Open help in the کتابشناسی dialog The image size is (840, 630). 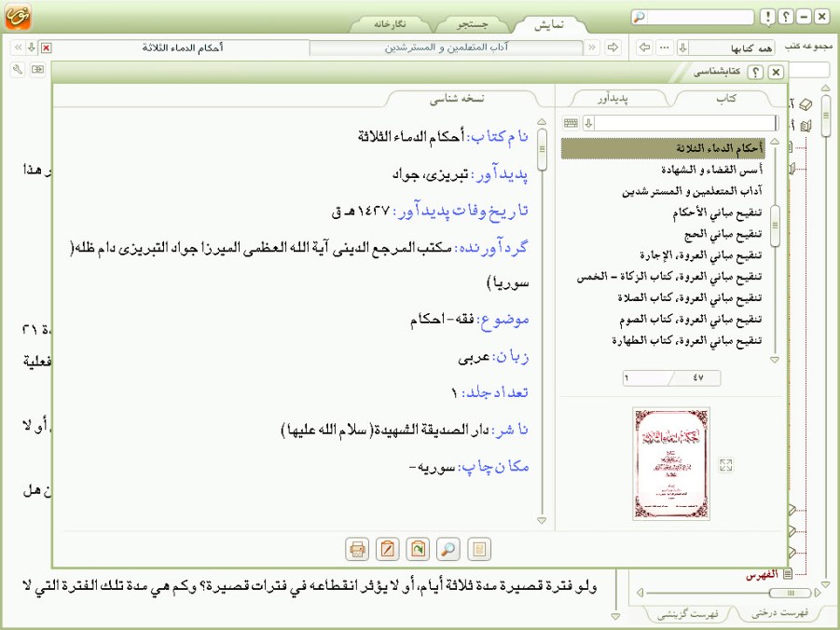[x=755, y=72]
